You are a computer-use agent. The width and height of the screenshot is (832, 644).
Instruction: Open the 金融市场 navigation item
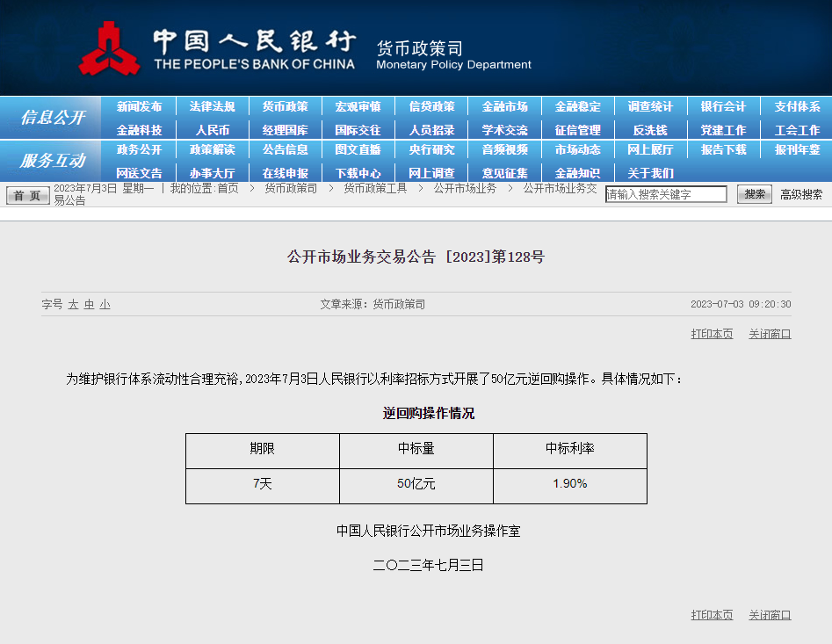[x=504, y=106]
